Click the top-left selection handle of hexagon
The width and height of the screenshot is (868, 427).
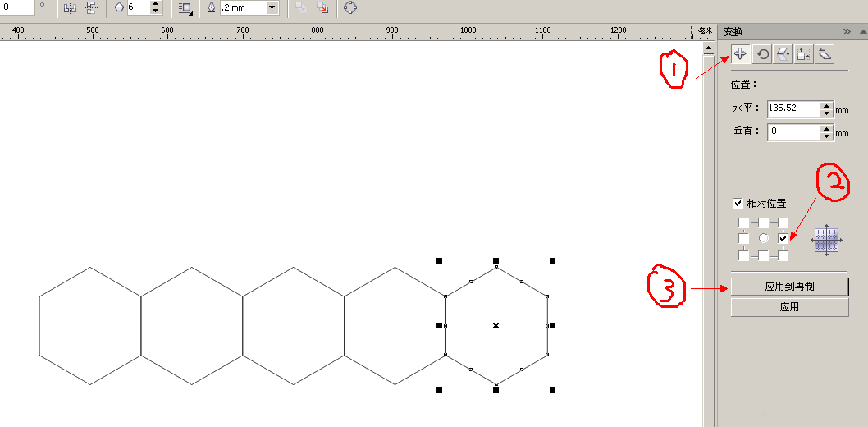pyautogui.click(x=440, y=260)
